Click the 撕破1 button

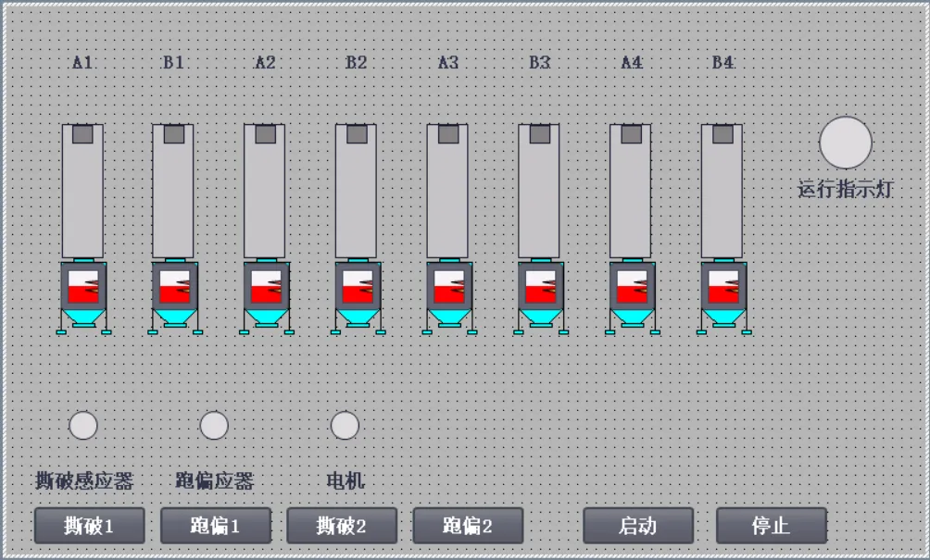(x=90, y=526)
